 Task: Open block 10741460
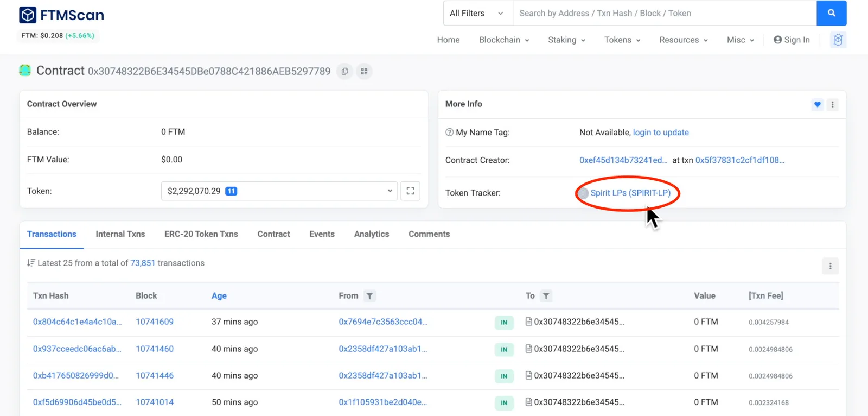(x=155, y=349)
